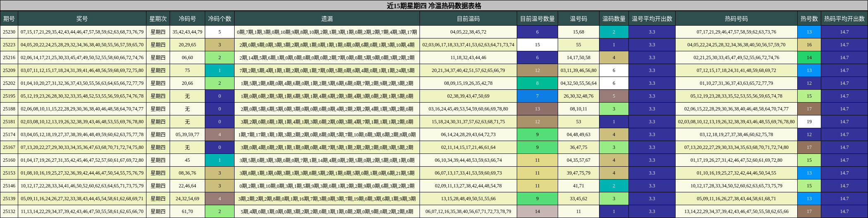The width and height of the screenshot is (868, 218).
Task: Click period cell 25139
Action: coord(9,199)
